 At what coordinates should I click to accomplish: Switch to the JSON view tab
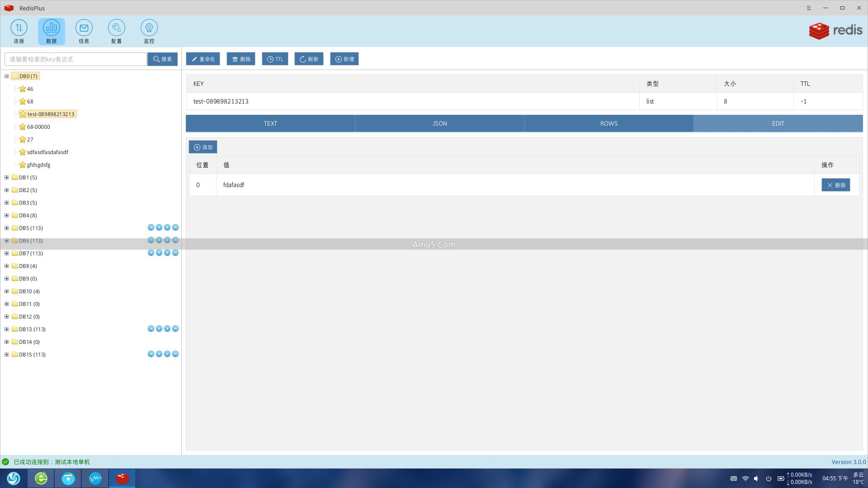tap(439, 123)
